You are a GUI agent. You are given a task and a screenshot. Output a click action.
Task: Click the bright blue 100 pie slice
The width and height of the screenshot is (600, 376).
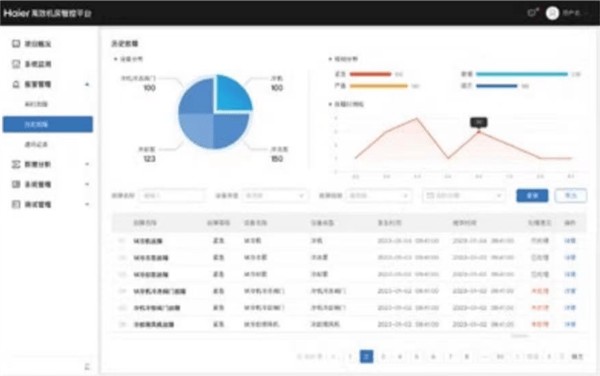pos(233,93)
